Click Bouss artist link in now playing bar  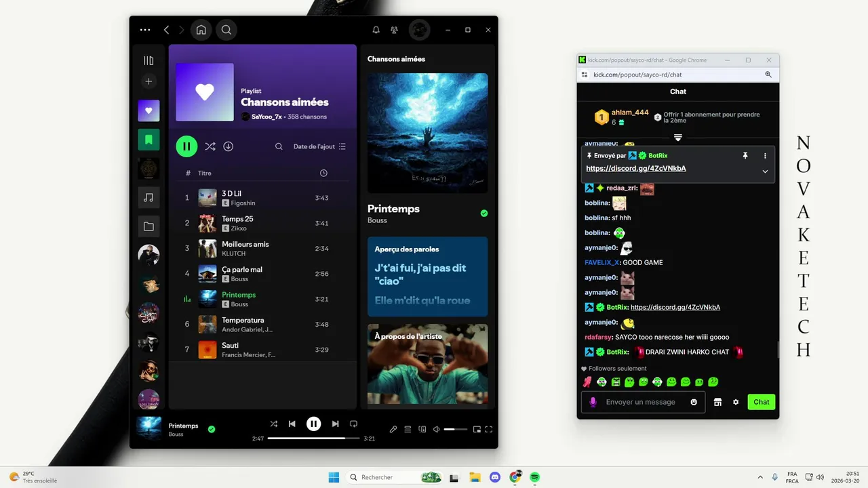176,434
